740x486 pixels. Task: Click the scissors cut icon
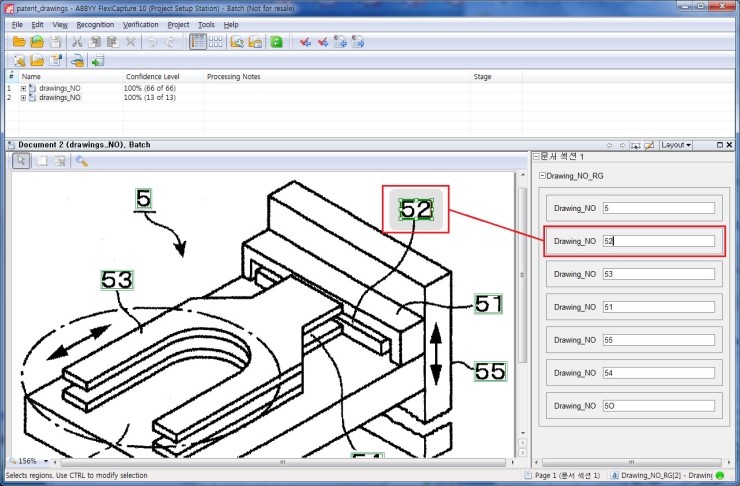point(77,42)
